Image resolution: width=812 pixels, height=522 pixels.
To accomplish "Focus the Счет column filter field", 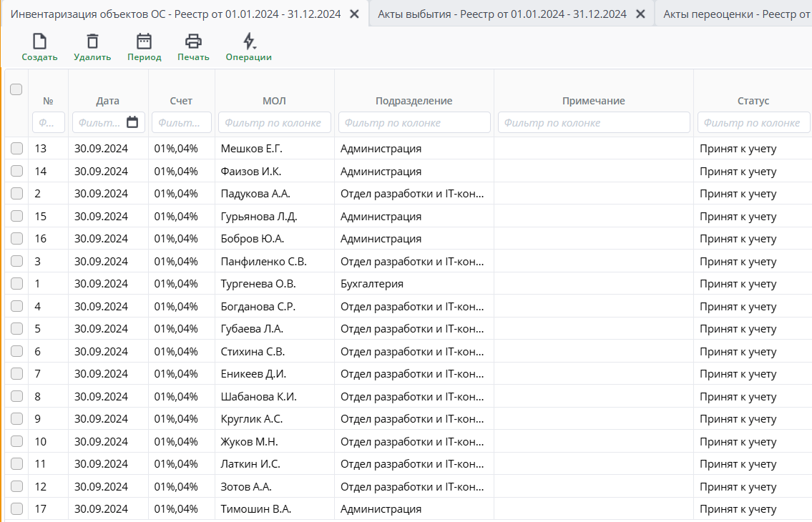I will (x=182, y=122).
